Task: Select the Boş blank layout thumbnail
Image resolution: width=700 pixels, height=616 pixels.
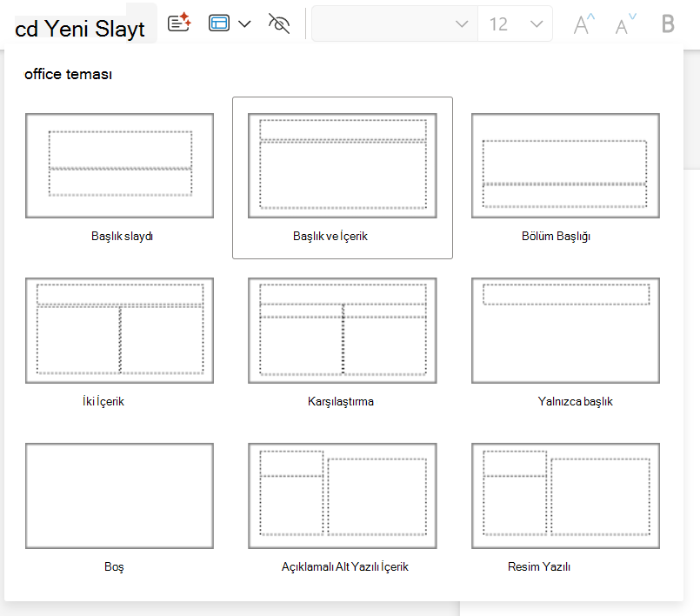Action: tap(120, 496)
